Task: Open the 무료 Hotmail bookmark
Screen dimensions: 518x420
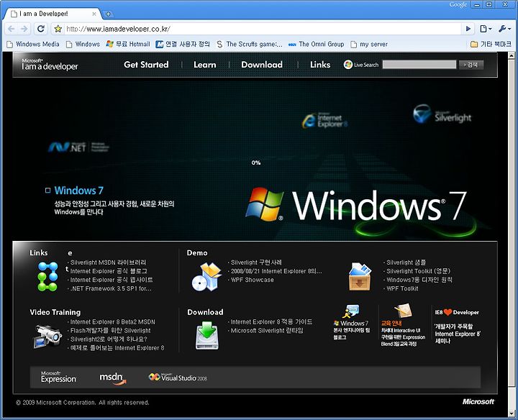Action: [x=128, y=45]
